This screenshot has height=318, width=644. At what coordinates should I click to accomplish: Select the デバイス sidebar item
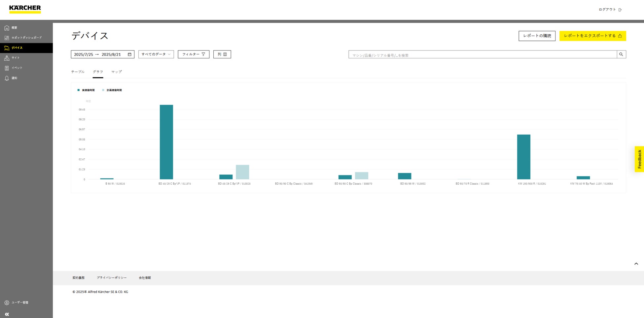coord(26,48)
